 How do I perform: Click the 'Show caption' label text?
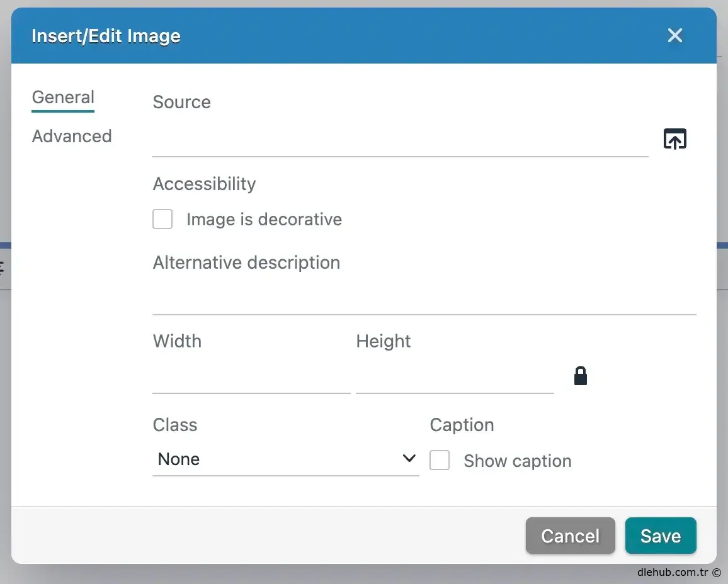click(x=517, y=461)
